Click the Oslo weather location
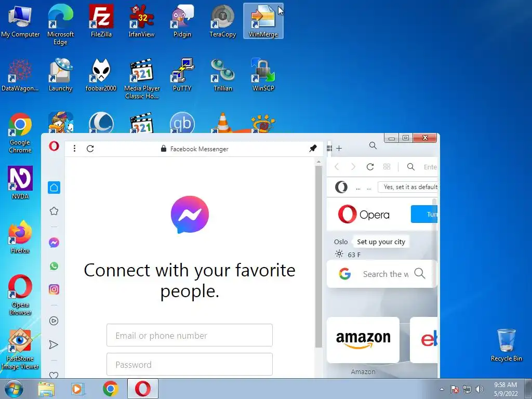 [341, 242]
